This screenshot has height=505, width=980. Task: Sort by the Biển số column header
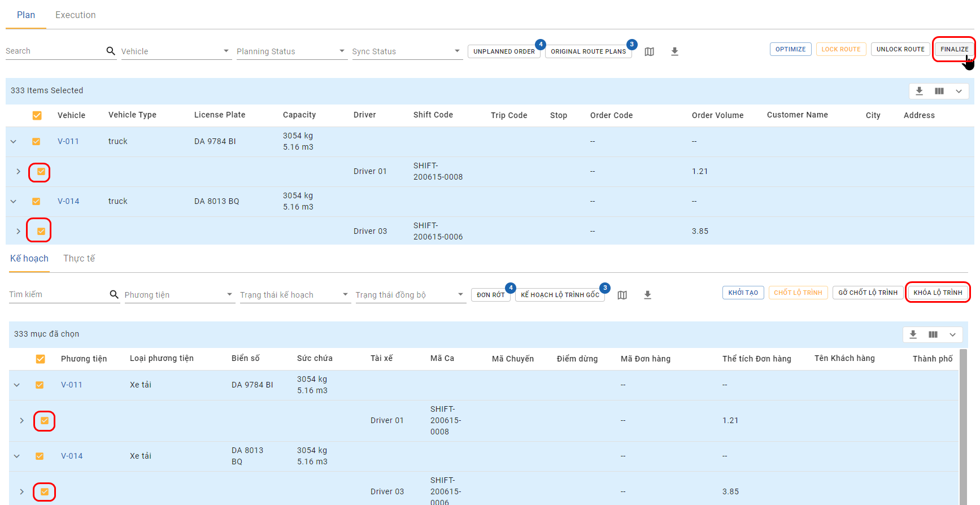[x=246, y=358]
